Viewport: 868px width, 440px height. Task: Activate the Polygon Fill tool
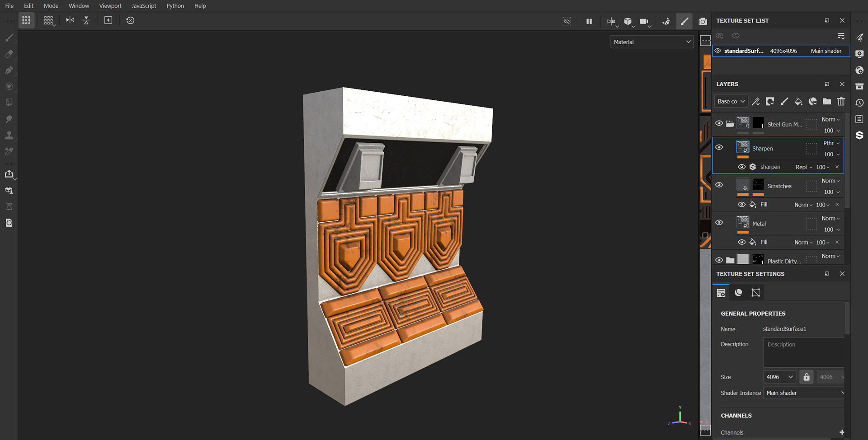click(9, 102)
